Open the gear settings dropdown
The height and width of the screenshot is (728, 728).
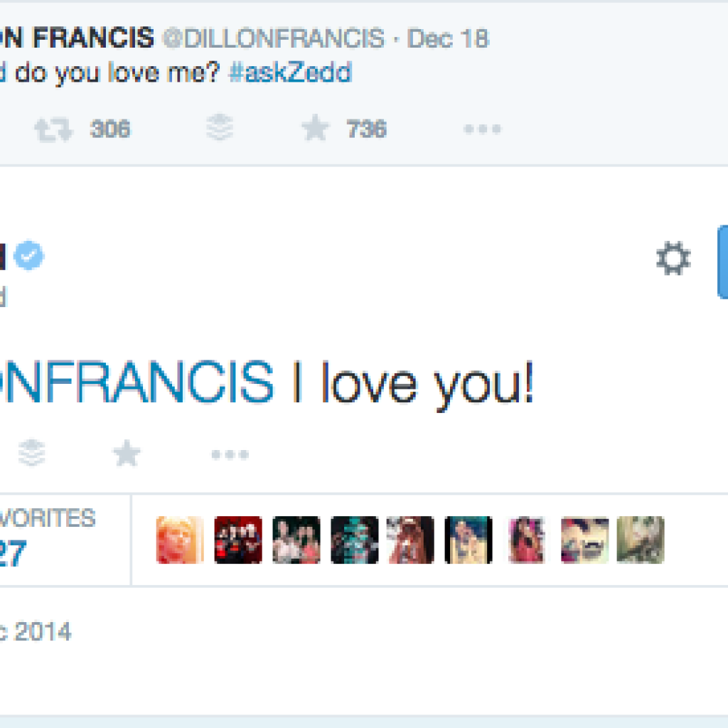(x=673, y=259)
